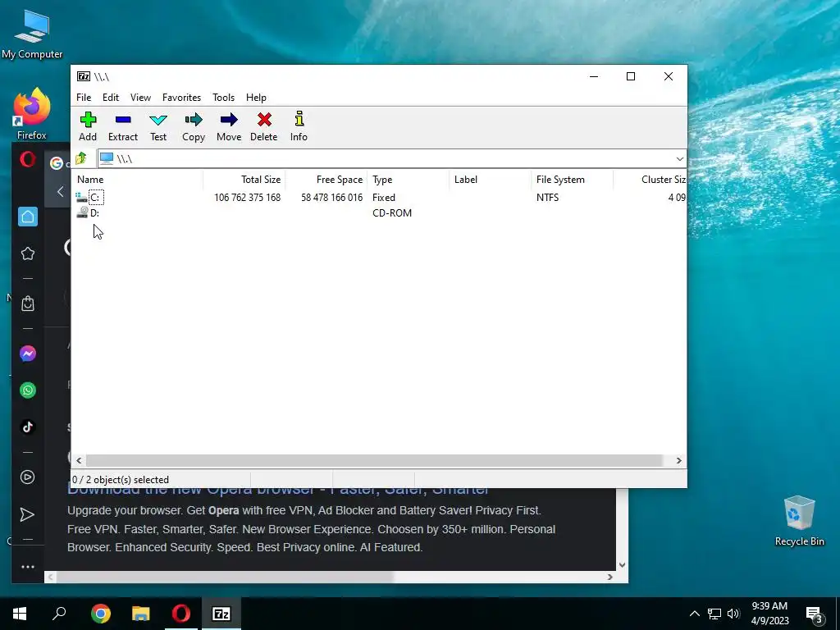Sort by the File System column header
The width and height of the screenshot is (840, 630).
pos(572,180)
